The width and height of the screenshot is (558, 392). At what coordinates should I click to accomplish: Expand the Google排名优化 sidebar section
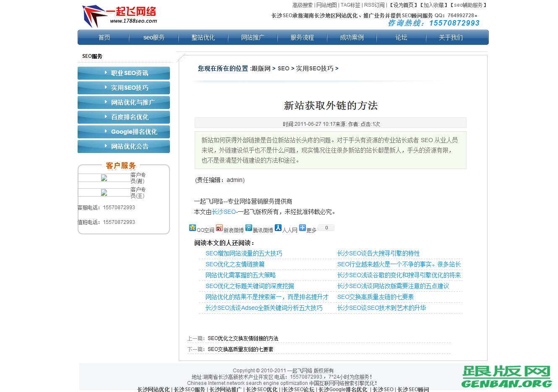(x=123, y=132)
